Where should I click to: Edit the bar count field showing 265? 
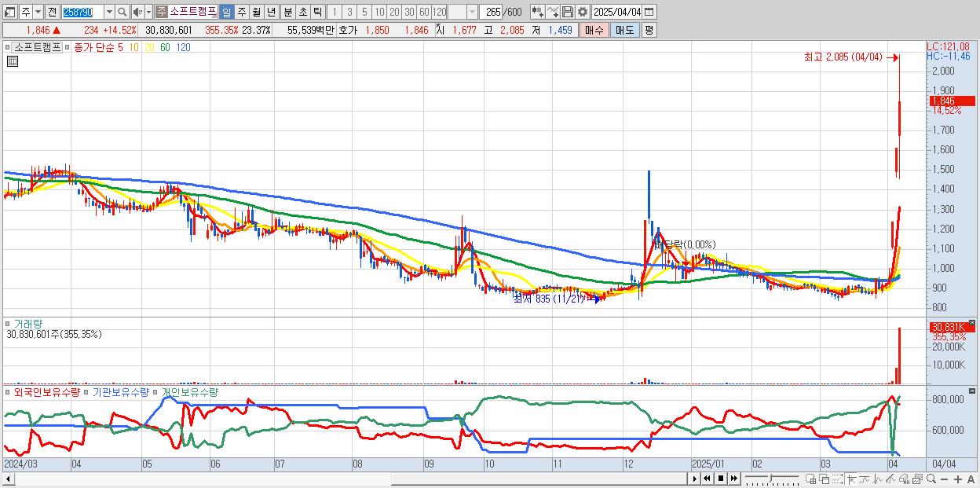coord(492,12)
